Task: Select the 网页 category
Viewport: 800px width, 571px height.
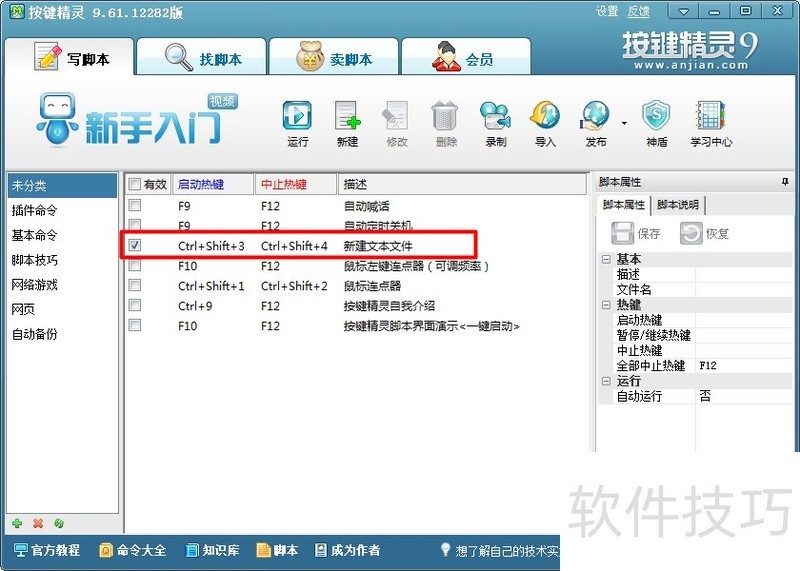Action: coord(62,309)
